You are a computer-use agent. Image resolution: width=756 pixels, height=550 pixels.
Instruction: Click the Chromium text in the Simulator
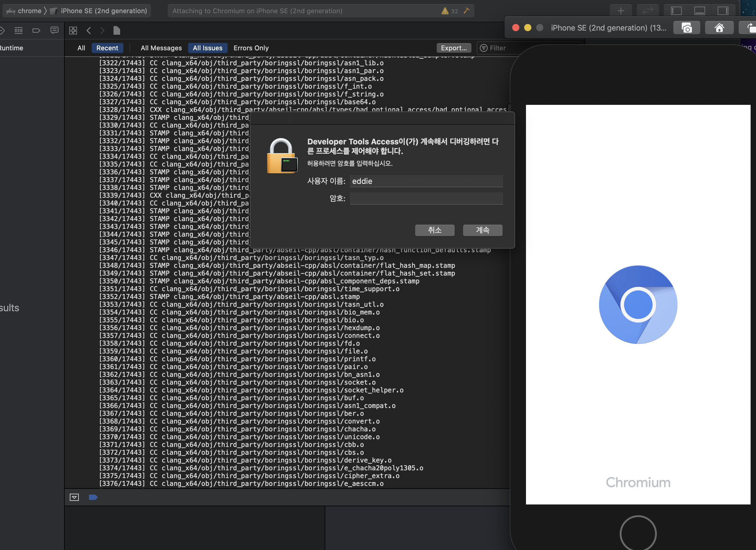click(638, 482)
